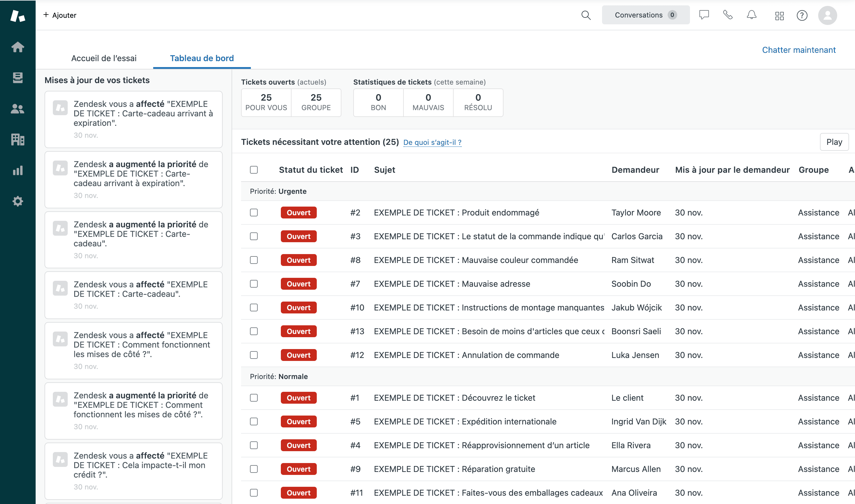Open the apps grid icon
The width and height of the screenshot is (855, 504).
tap(779, 15)
